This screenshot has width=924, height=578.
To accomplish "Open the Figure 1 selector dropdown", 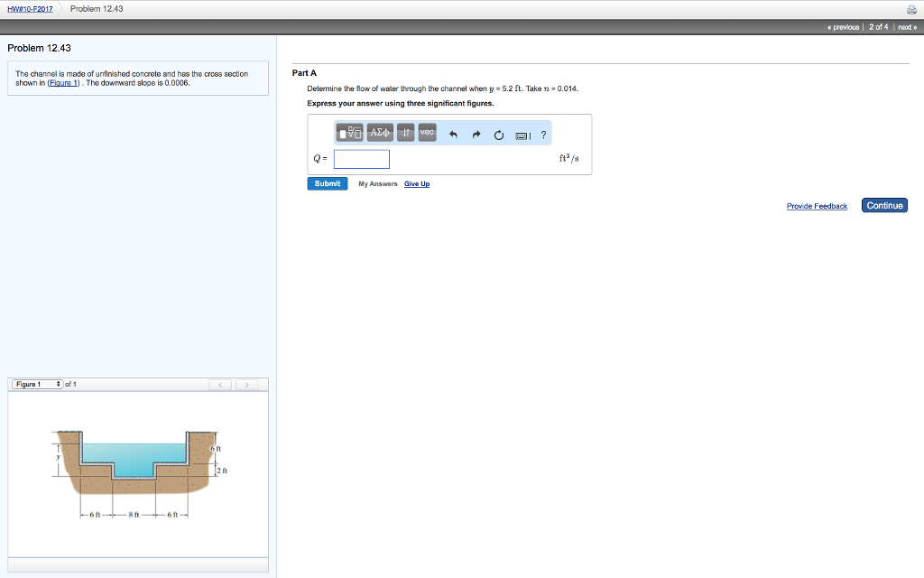I will 36,385.
